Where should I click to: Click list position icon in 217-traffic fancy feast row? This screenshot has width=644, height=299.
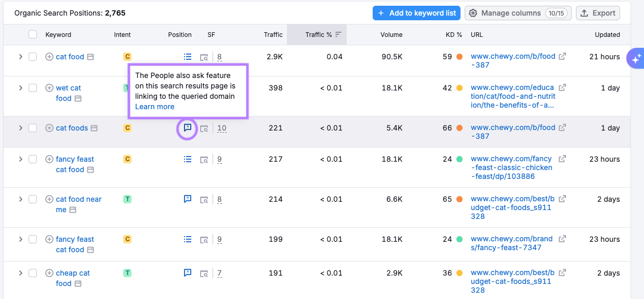pos(188,159)
